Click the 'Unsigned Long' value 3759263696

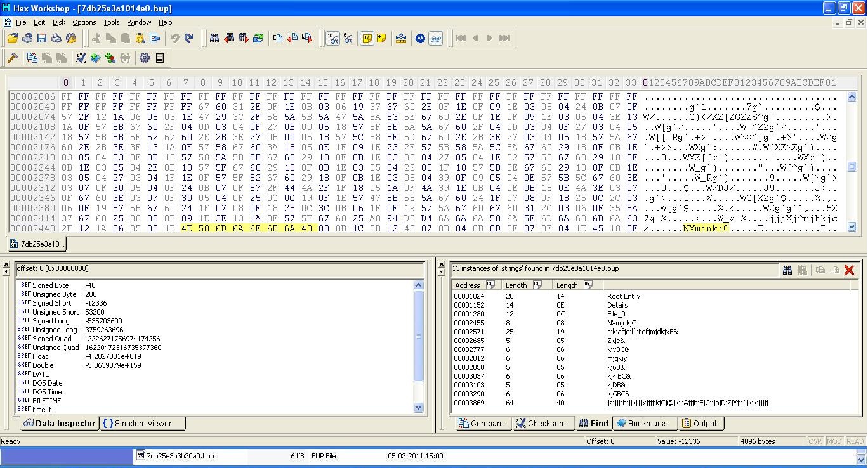pyautogui.click(x=104, y=330)
